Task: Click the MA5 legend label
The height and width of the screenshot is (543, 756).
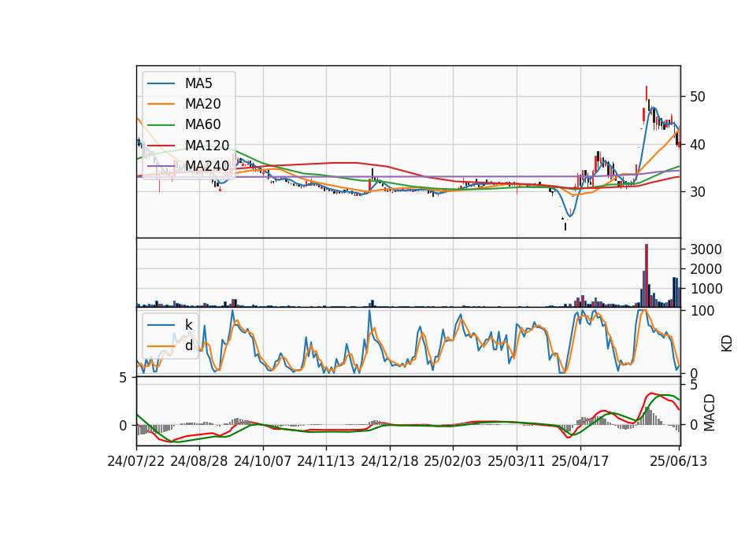Action: pos(198,83)
